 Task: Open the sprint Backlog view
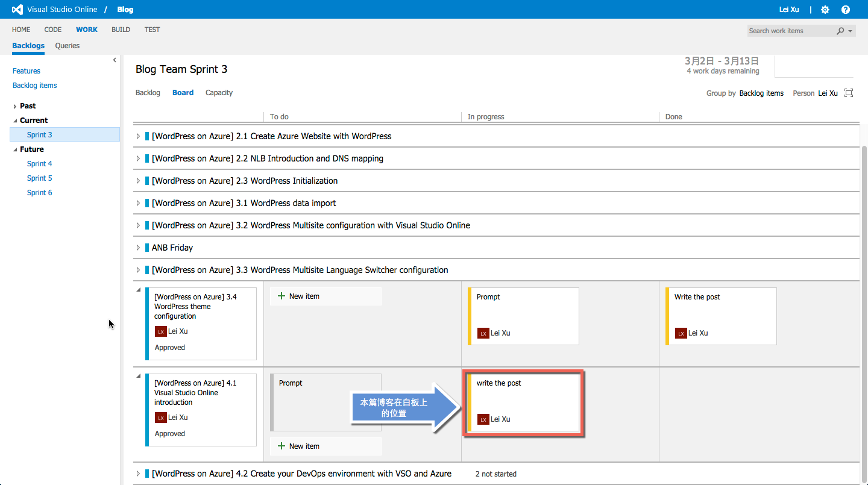148,93
